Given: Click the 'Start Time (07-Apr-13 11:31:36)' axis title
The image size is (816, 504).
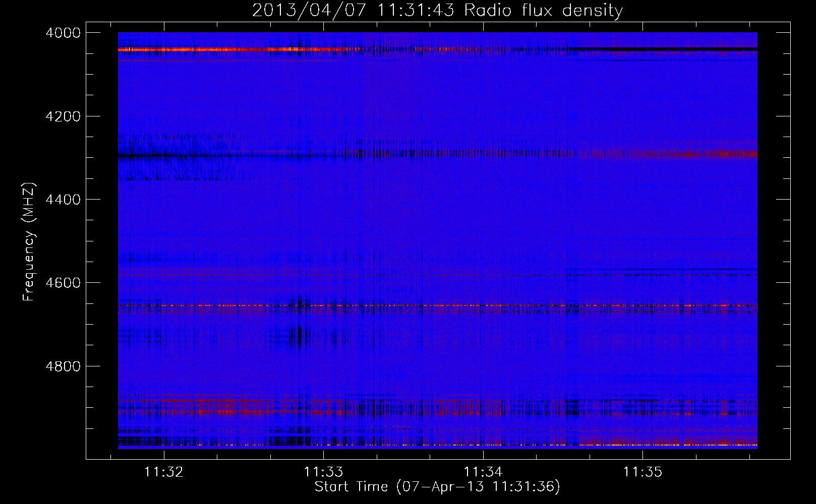Looking at the screenshot, I should point(437,487).
